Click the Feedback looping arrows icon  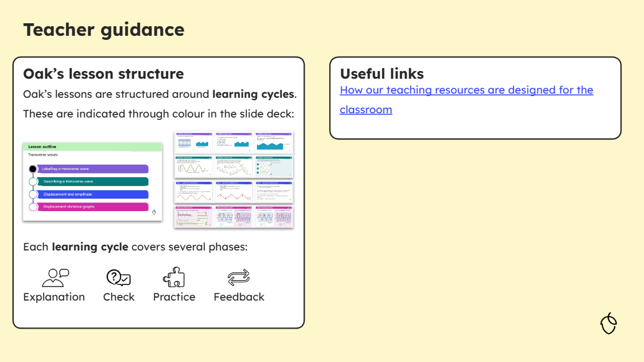pyautogui.click(x=239, y=277)
